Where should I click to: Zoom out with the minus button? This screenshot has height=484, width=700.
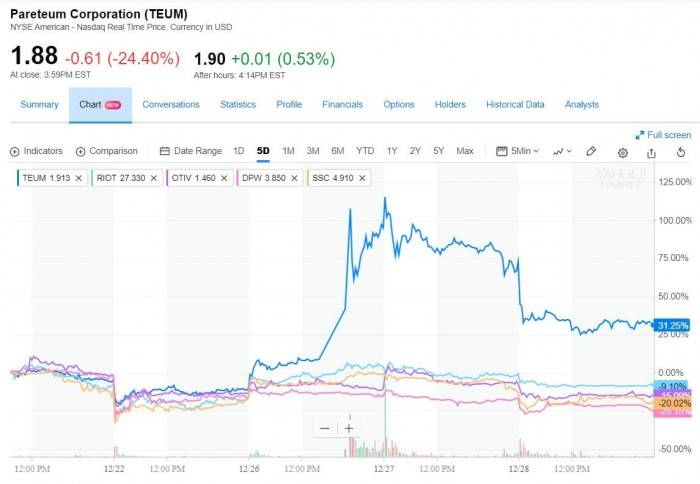325,429
